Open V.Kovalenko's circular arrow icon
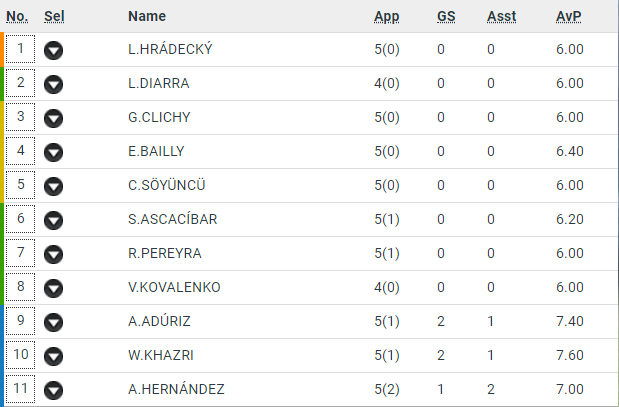Image resolution: width=619 pixels, height=407 pixels. point(54,288)
